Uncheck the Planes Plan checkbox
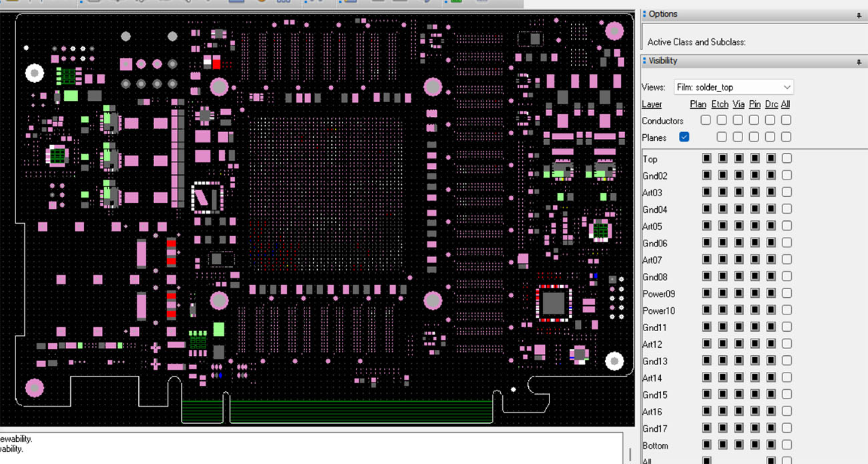Screen dimensions: 868x464 [x=684, y=137]
